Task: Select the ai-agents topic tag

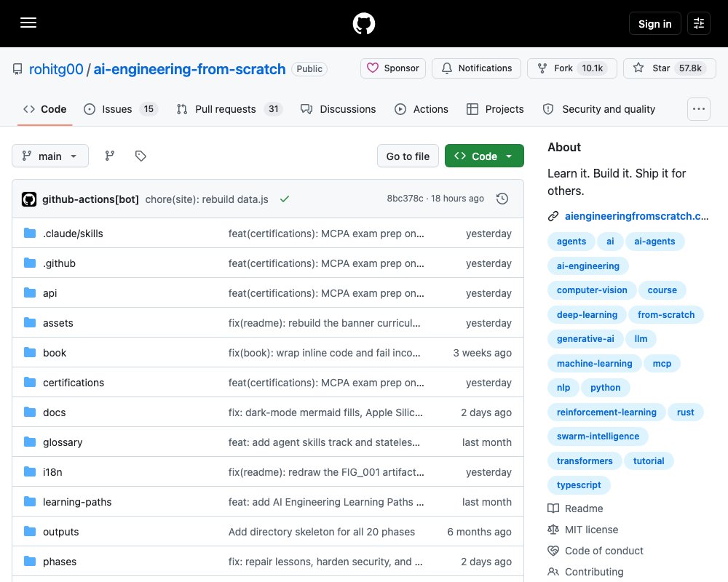Action: tap(654, 242)
